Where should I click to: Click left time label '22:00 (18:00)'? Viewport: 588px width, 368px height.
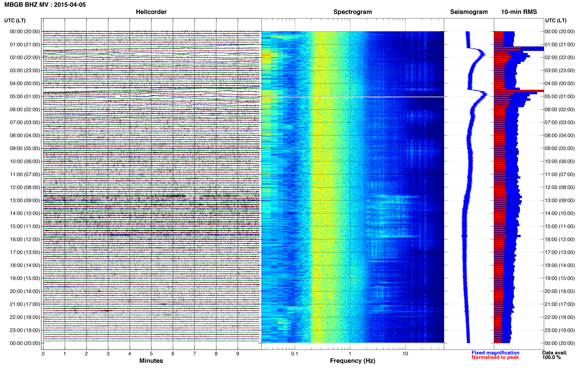click(x=25, y=317)
